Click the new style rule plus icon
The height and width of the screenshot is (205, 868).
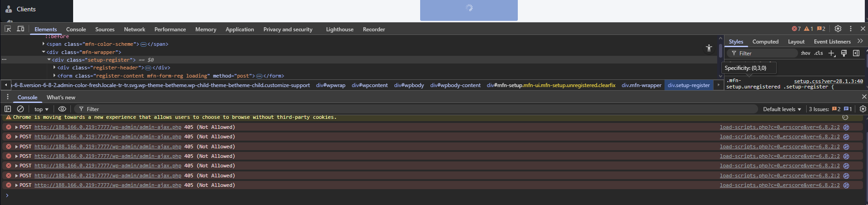point(832,54)
